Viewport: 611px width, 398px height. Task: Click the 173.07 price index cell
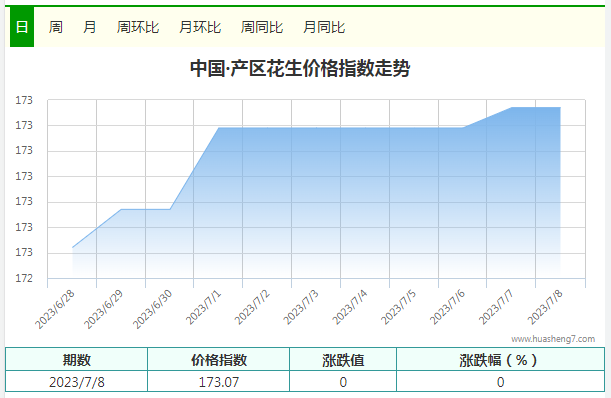(219, 382)
